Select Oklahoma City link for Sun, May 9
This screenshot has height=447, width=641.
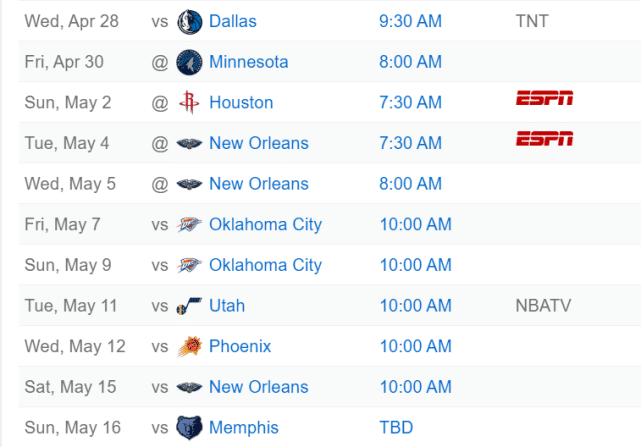(x=265, y=265)
